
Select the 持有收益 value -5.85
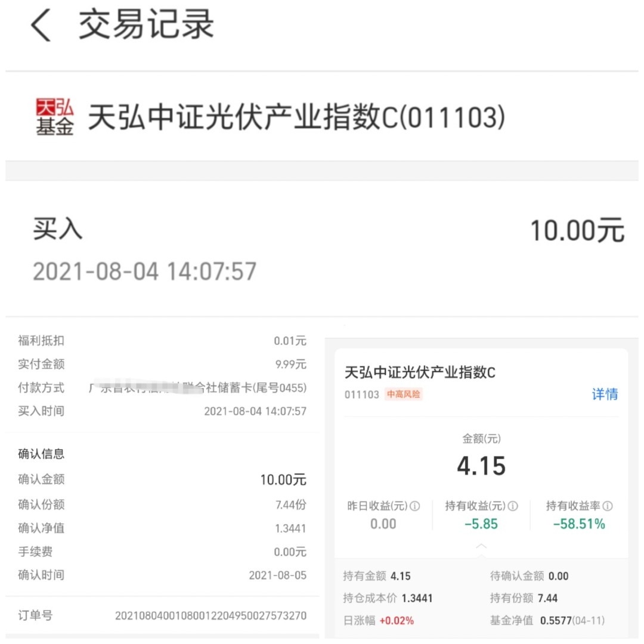coord(481,524)
